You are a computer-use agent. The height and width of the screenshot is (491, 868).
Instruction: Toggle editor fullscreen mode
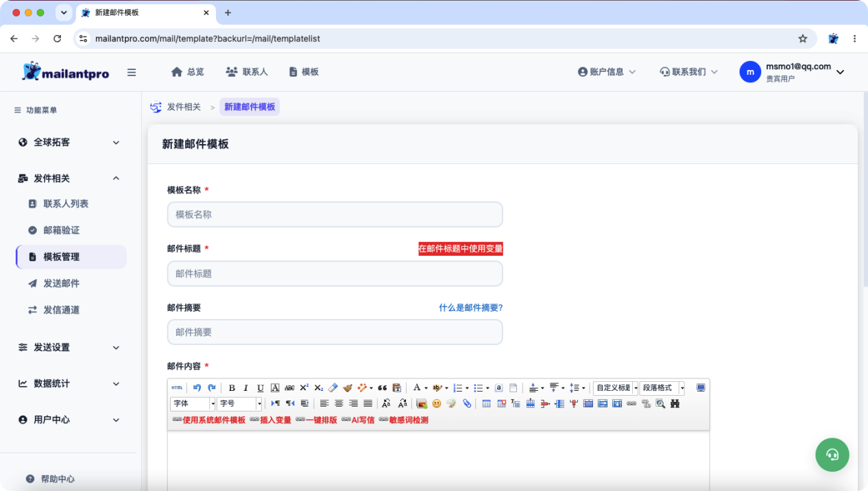[701, 387]
